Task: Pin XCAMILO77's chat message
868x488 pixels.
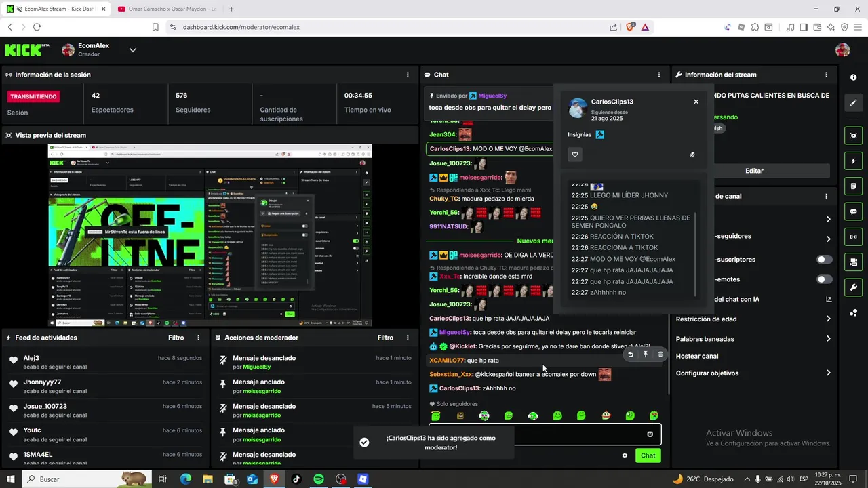Action: 646,354
